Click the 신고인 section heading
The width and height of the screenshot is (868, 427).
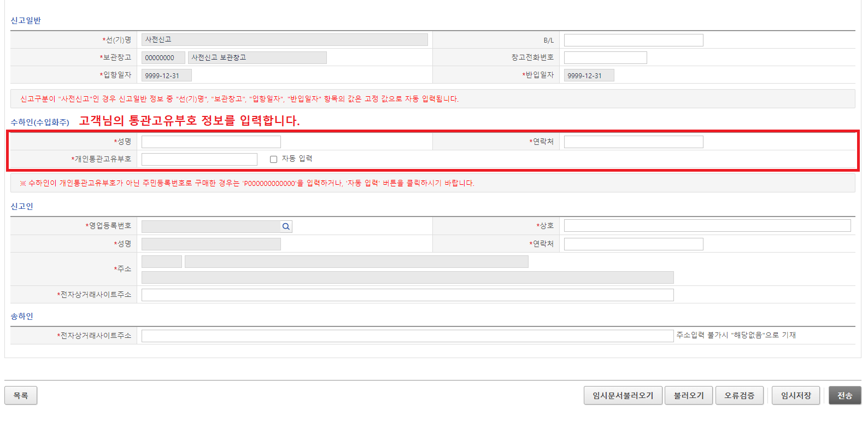[x=22, y=206]
